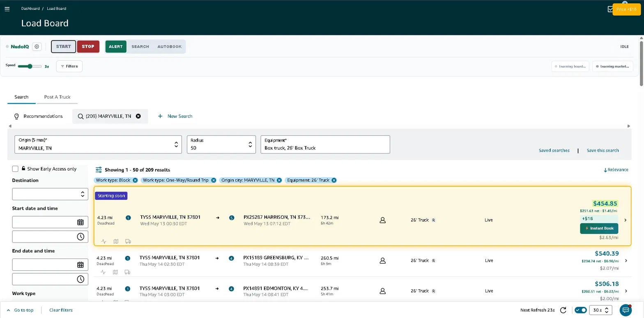Open the Filters panel button

69,66
